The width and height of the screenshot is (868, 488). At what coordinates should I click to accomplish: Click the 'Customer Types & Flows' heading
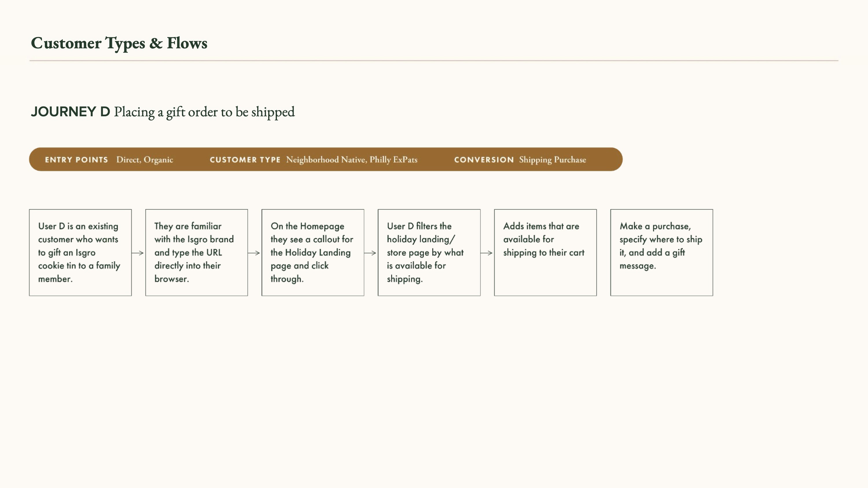click(119, 43)
